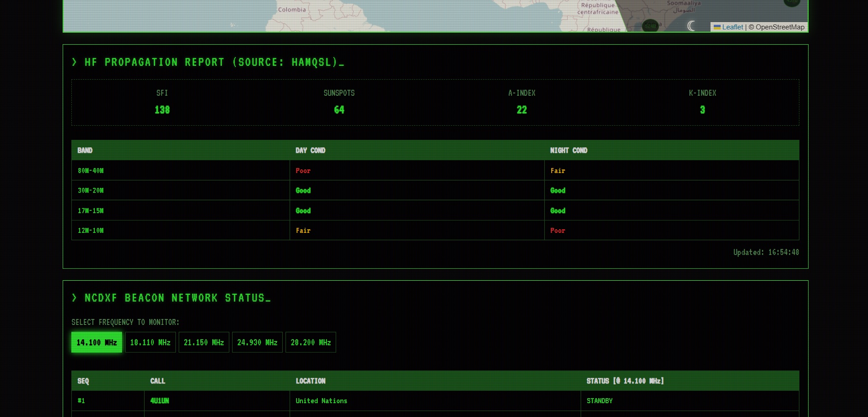Screen dimensions: 868x417
Task: Select the 21.150 MHz frequency button
Action: click(x=204, y=342)
